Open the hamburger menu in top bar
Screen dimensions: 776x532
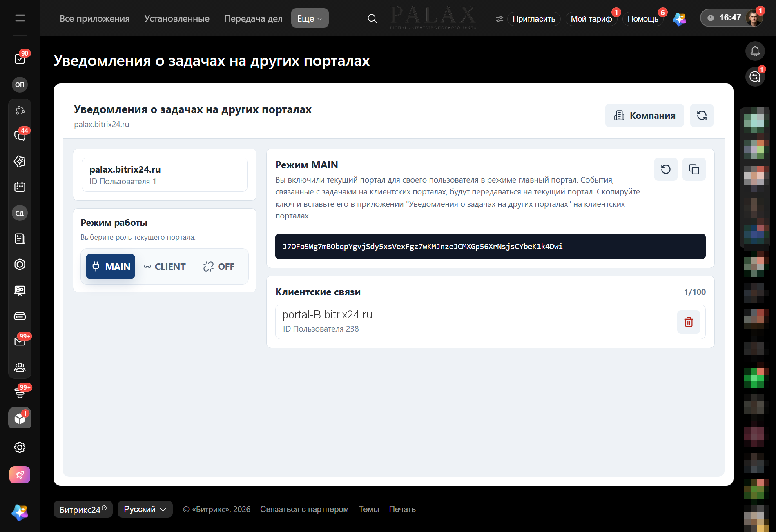[x=20, y=18]
